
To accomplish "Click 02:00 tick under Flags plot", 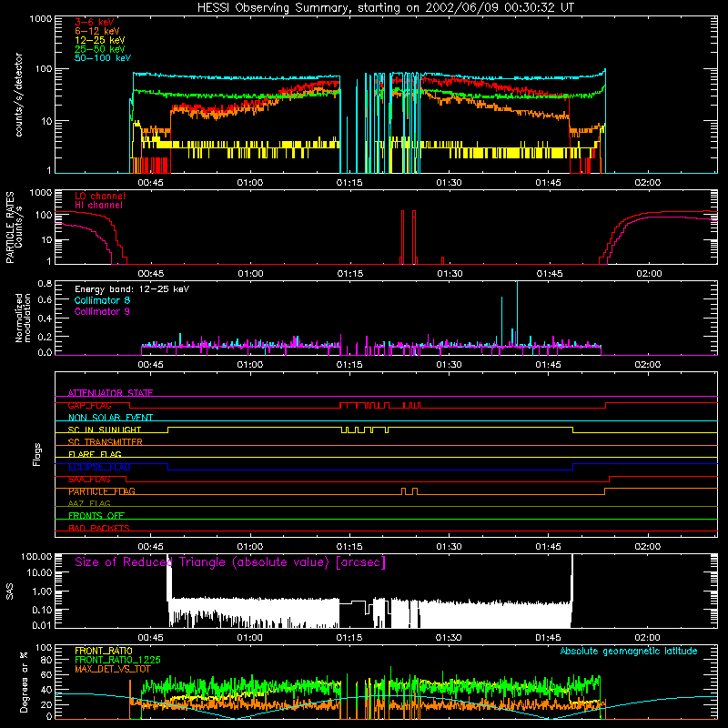I will tap(648, 547).
